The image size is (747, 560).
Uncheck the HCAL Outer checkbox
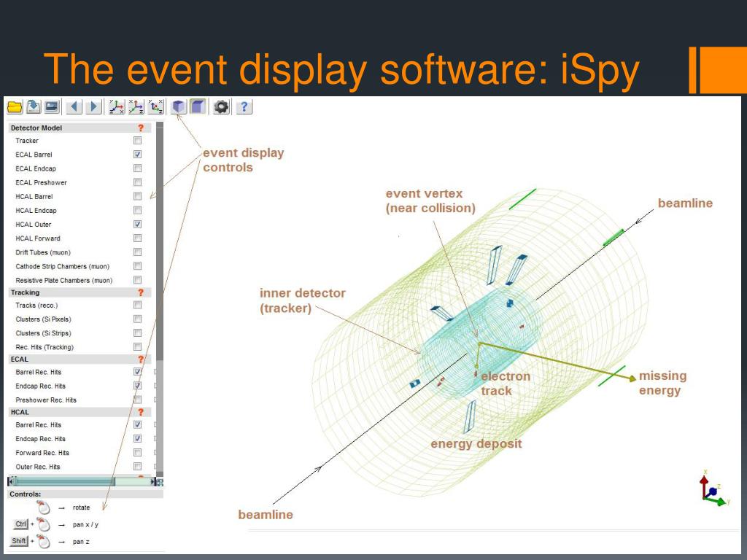[137, 225]
